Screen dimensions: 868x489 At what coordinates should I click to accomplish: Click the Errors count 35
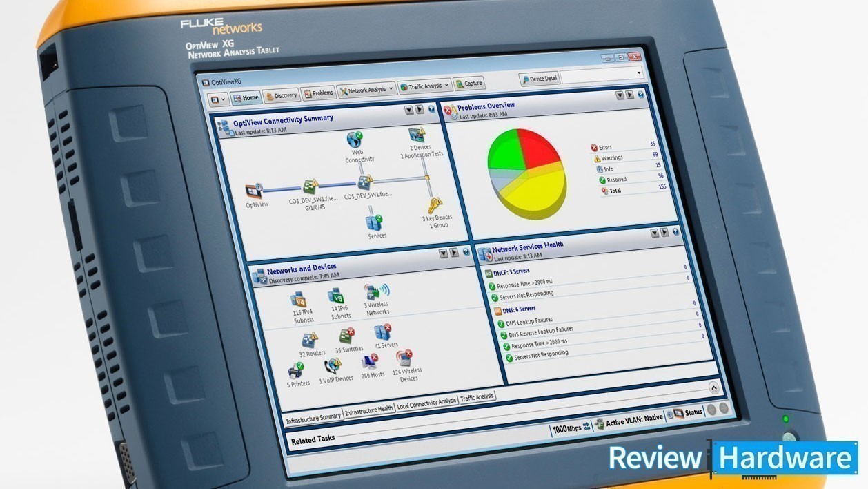(653, 144)
